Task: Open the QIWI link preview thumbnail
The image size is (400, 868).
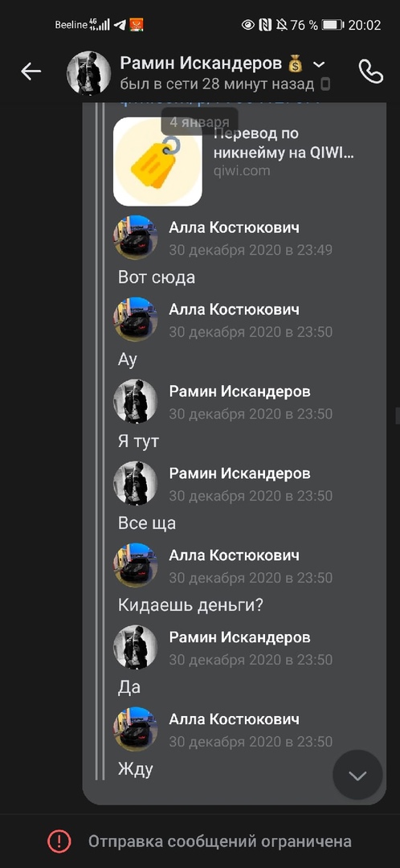Action: [157, 162]
